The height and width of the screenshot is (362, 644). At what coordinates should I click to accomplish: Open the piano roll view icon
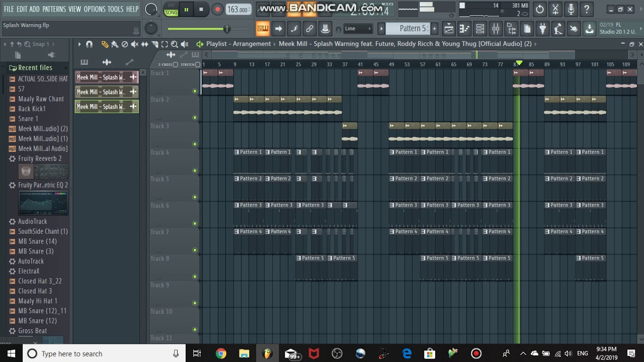point(464,29)
